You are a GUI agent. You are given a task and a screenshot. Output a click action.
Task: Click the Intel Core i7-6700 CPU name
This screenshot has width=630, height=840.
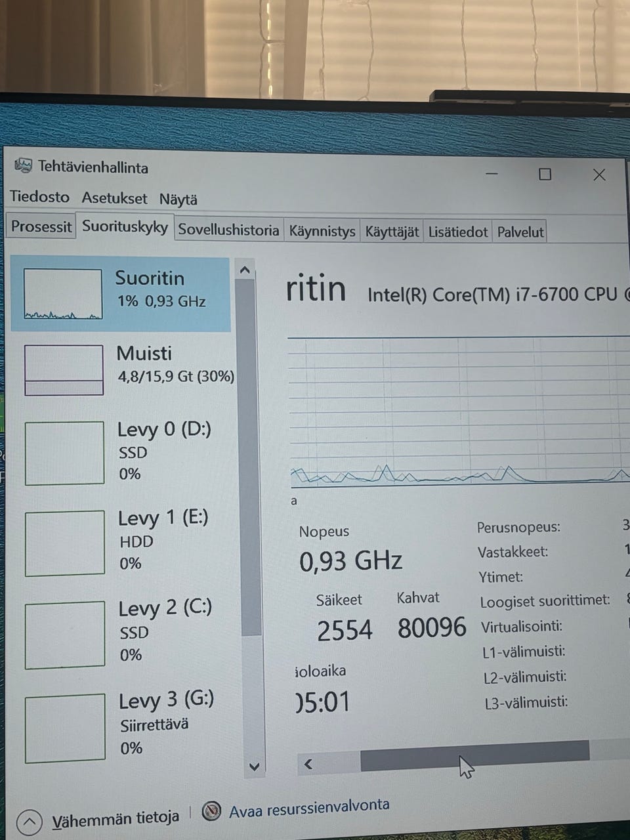coord(498,295)
